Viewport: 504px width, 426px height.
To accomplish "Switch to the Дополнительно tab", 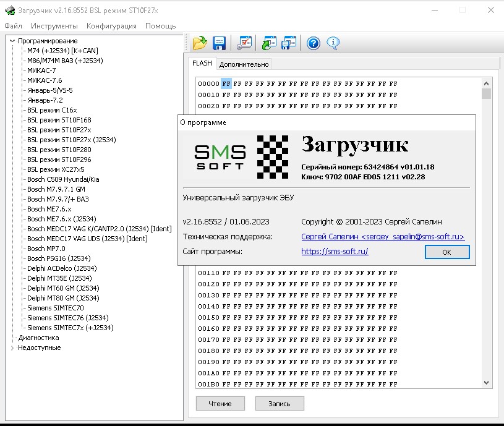I will (x=244, y=64).
